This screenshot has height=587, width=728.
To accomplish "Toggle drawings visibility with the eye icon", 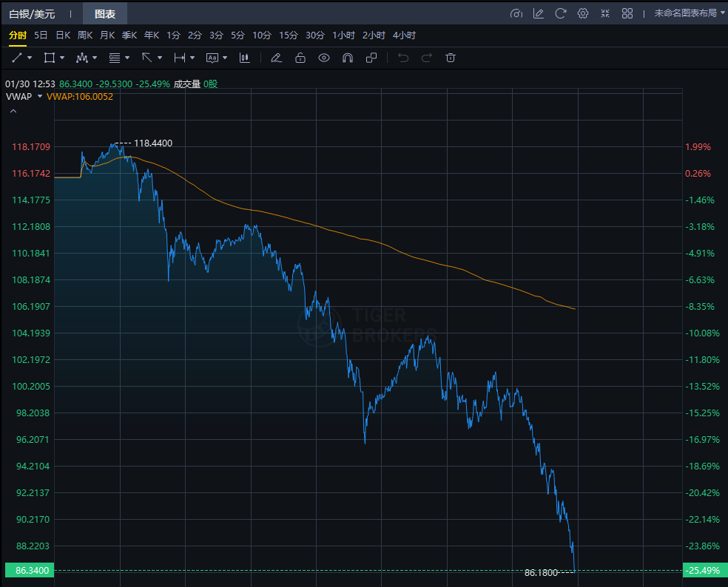I will pyautogui.click(x=323, y=58).
